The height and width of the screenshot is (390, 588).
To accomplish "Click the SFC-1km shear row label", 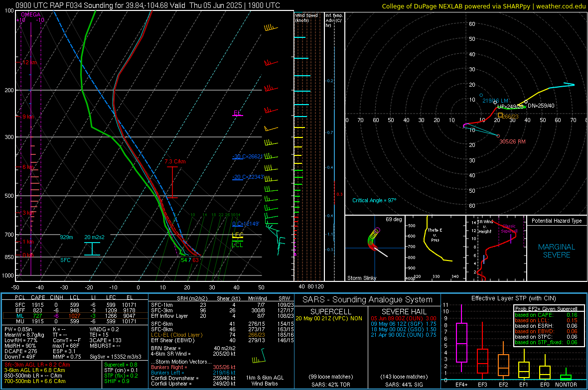I will coord(162,305).
